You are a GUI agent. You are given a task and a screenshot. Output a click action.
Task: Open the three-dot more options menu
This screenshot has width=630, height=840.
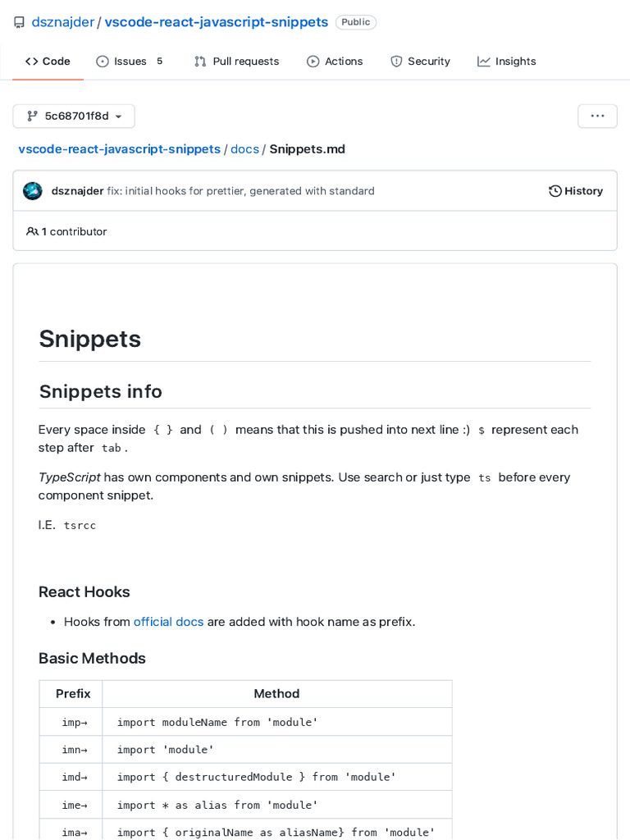597,116
